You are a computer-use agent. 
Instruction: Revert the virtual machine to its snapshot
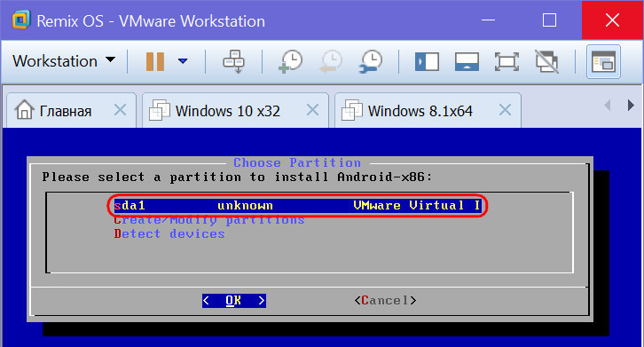point(330,61)
